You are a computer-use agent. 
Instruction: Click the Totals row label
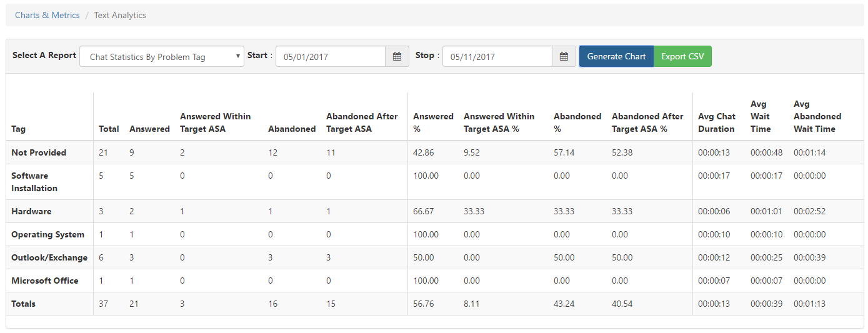[x=23, y=304]
